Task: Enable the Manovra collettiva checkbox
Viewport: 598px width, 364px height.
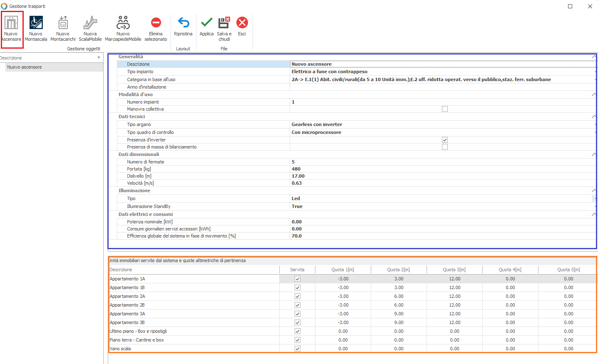Action: tap(445, 109)
